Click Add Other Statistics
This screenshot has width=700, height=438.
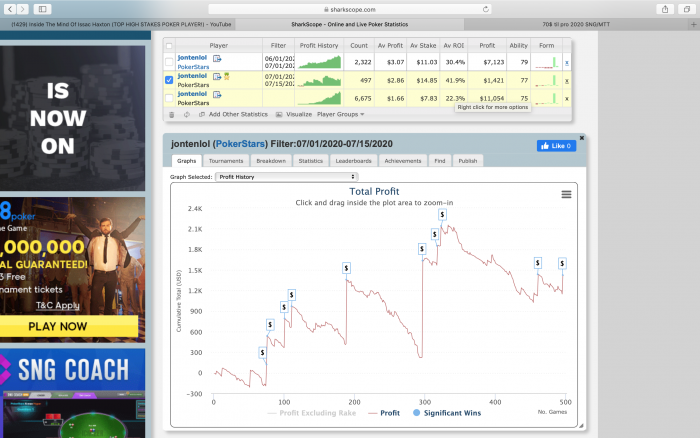point(233,114)
